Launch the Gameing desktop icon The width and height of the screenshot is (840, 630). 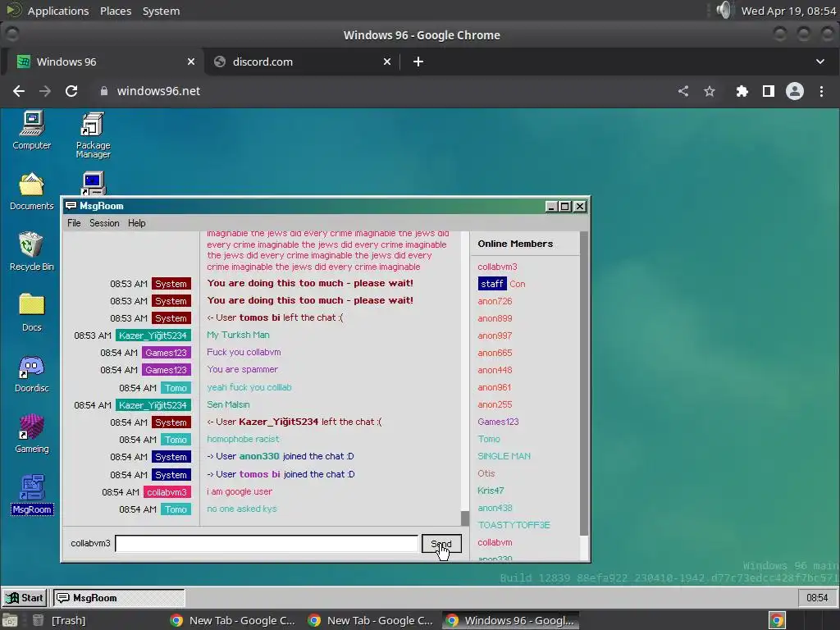pyautogui.click(x=32, y=434)
